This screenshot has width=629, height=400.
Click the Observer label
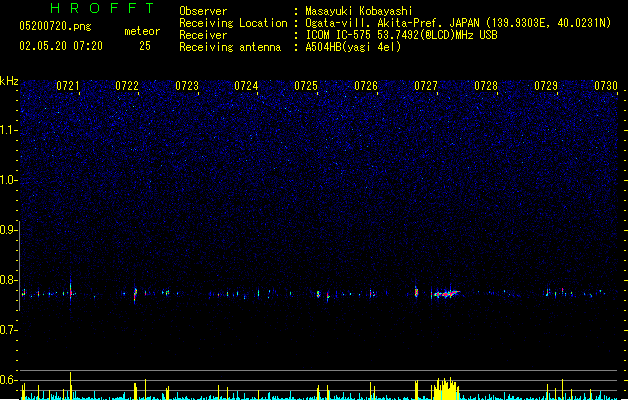[203, 11]
